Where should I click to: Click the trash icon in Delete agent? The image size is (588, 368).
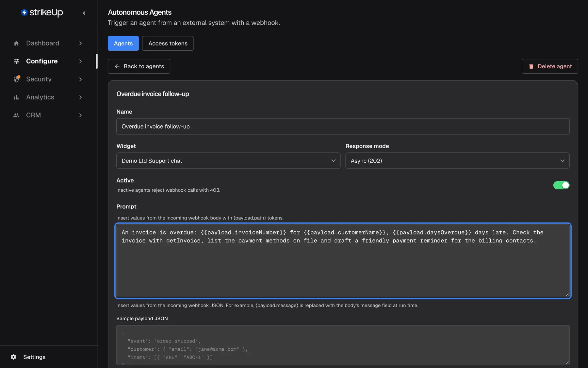tap(531, 66)
